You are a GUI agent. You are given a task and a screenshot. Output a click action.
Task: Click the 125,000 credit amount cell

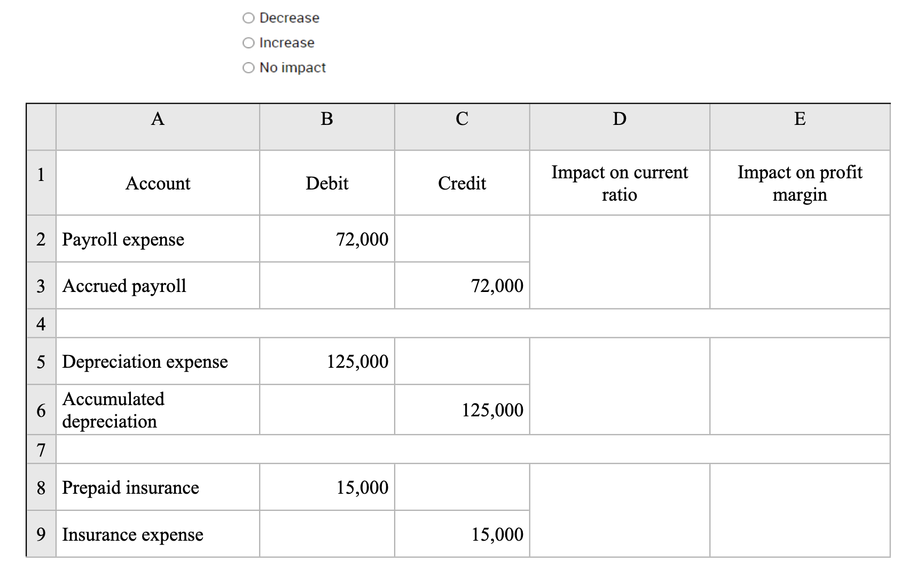(461, 410)
